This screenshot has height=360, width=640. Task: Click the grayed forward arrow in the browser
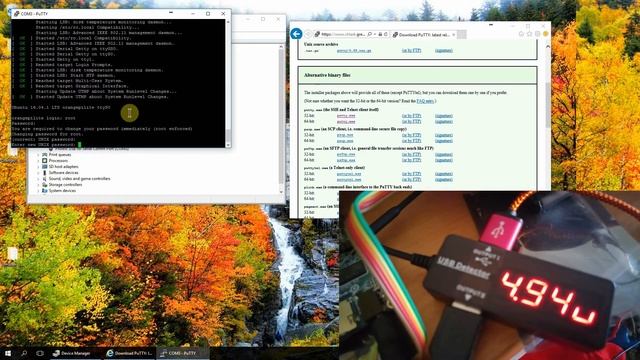click(x=309, y=34)
